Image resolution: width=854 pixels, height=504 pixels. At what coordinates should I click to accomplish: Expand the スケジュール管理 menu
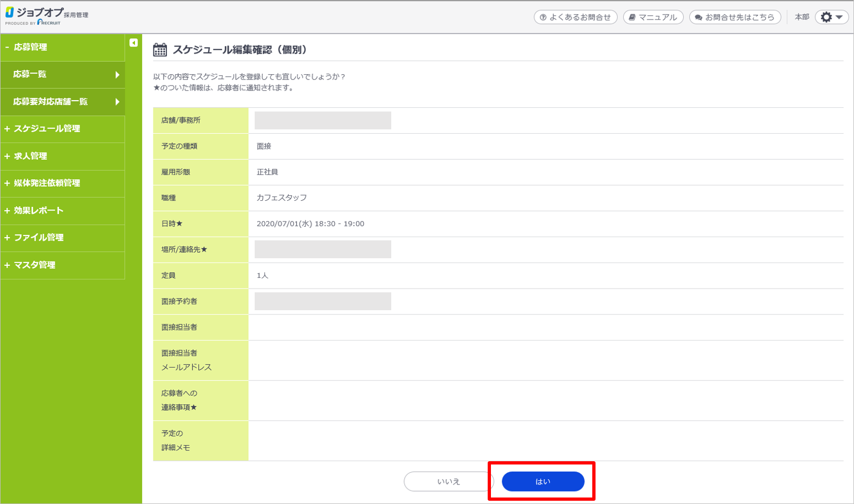pyautogui.click(x=7, y=129)
